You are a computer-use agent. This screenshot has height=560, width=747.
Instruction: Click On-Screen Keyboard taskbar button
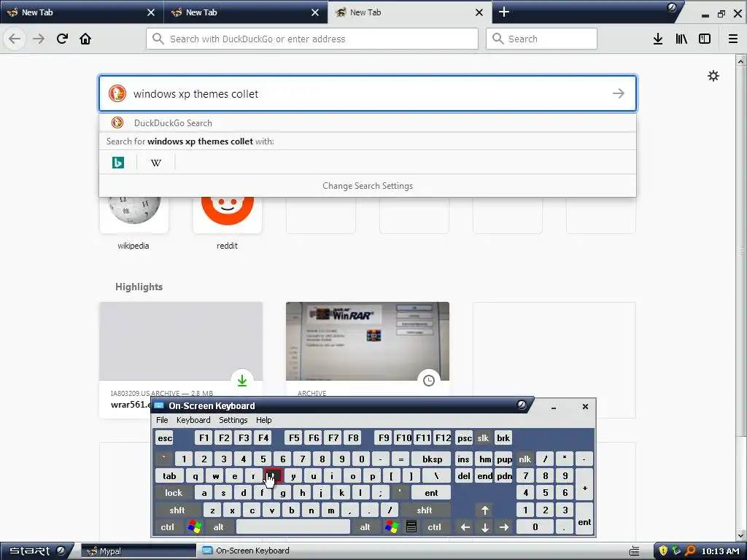[x=252, y=551]
